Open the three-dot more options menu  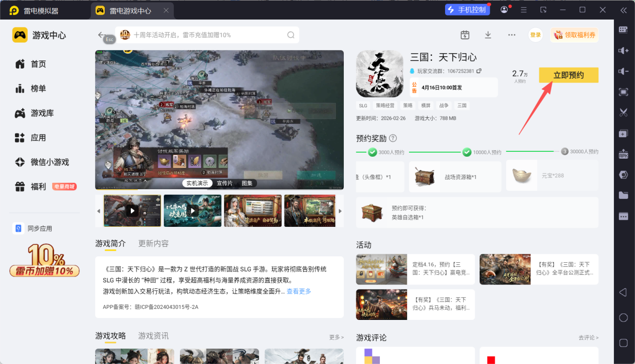(512, 35)
